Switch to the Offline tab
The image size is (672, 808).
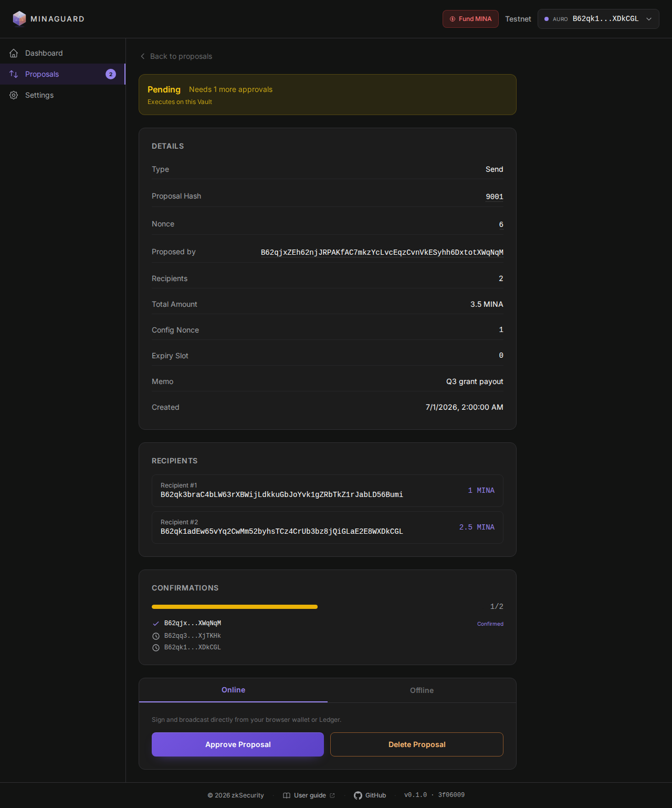click(x=422, y=690)
